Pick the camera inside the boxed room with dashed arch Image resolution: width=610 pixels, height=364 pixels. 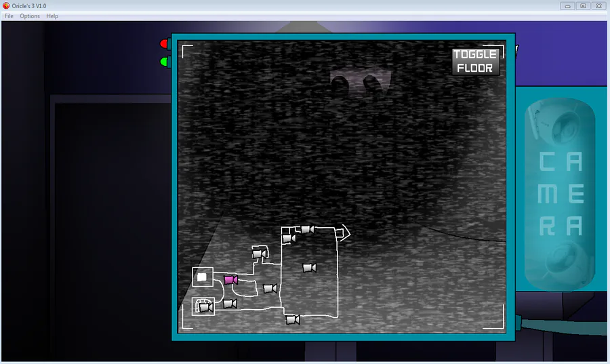206,308
